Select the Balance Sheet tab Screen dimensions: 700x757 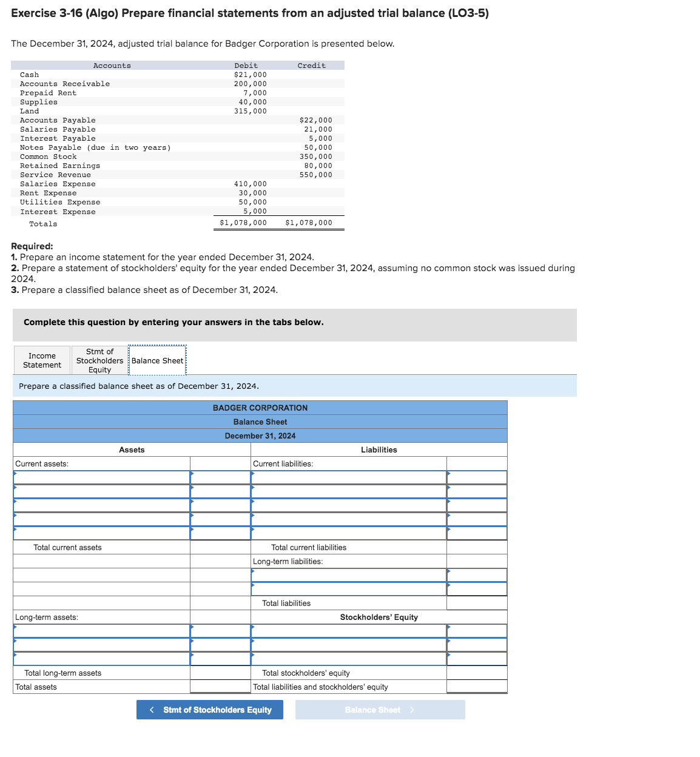pyautogui.click(x=158, y=360)
